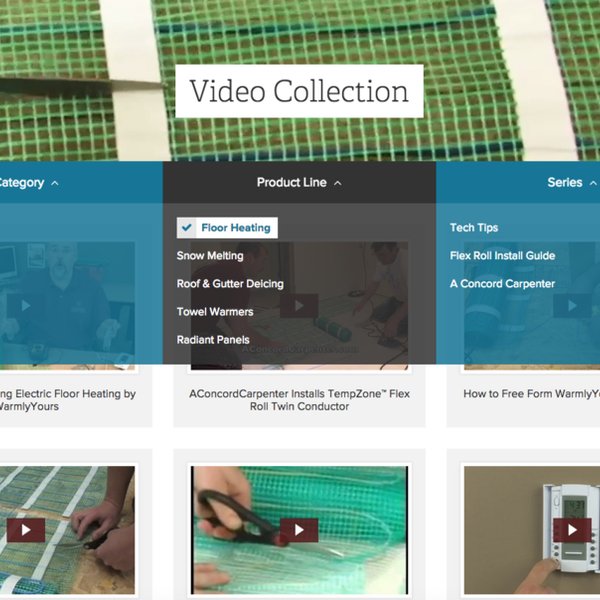The width and height of the screenshot is (600, 600).
Task: Collapse the Series filter chevron
Action: (x=593, y=183)
